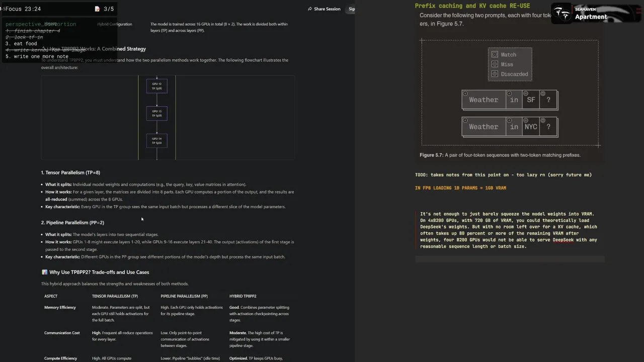Click the 'Figure 5.7' caption
Screen dimensions: 644x362
coord(500,155)
